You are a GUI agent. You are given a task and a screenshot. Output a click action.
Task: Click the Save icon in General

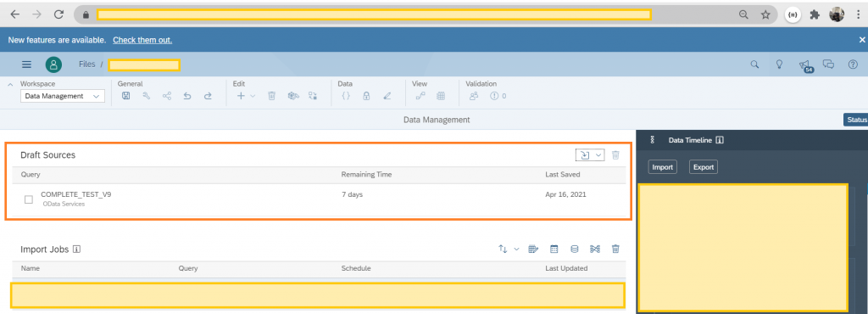point(125,96)
